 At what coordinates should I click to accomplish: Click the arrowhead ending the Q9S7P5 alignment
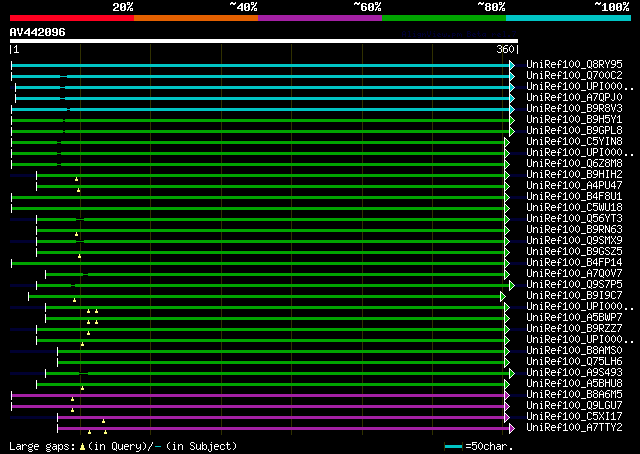(x=512, y=285)
